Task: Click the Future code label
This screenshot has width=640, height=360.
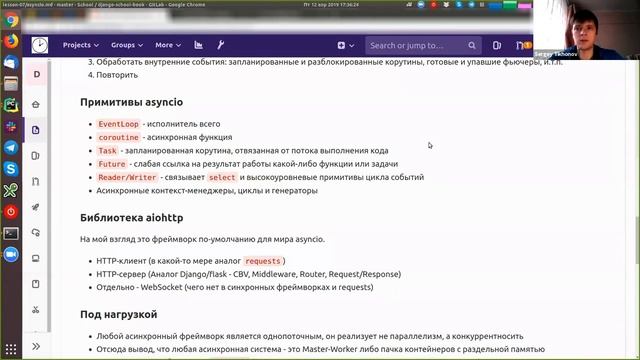Action: click(x=112, y=164)
